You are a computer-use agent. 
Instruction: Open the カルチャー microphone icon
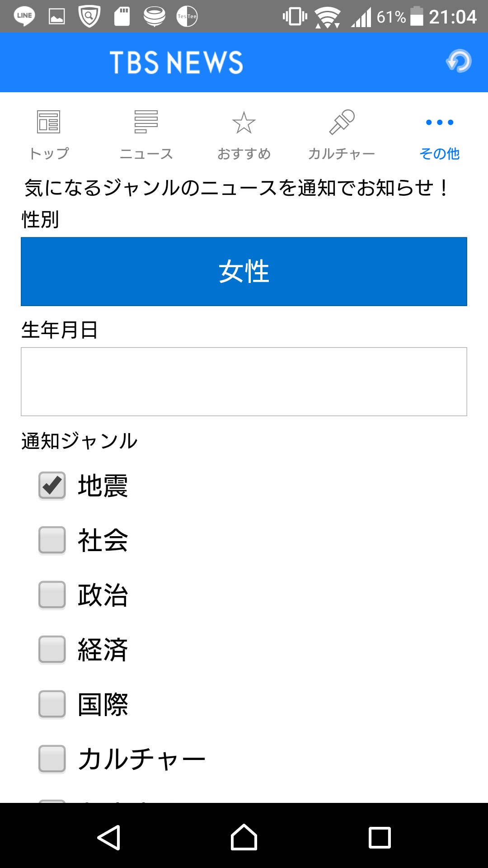point(342,122)
